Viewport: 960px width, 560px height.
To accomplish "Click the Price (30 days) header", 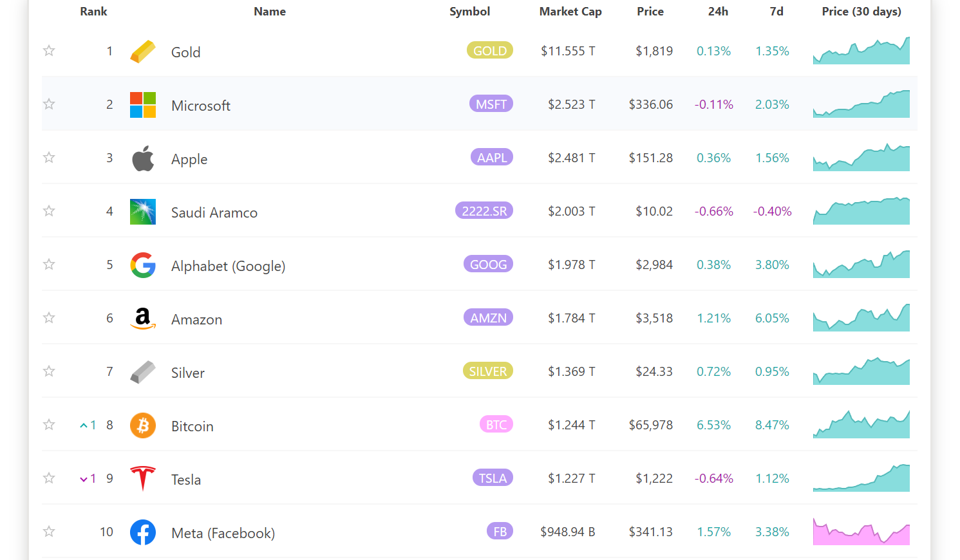I will click(861, 11).
